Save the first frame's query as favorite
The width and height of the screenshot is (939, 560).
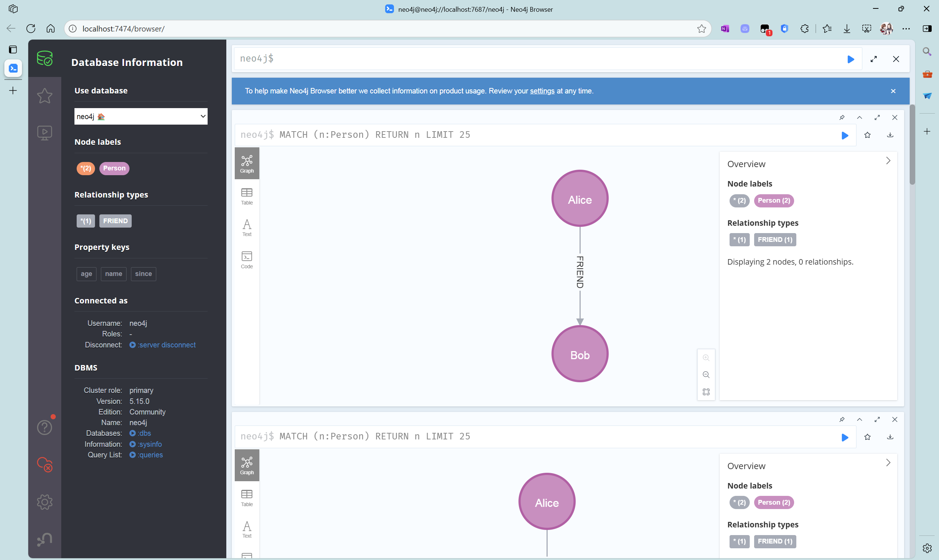click(867, 135)
